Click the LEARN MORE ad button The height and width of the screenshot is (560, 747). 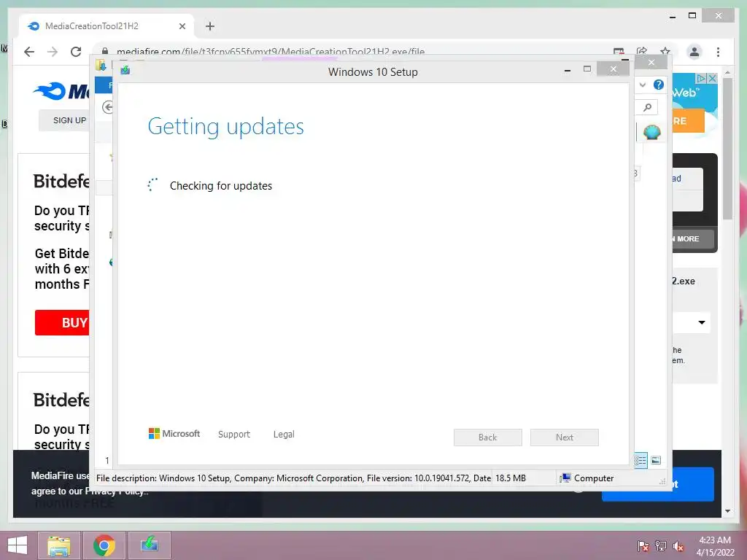[x=693, y=239]
